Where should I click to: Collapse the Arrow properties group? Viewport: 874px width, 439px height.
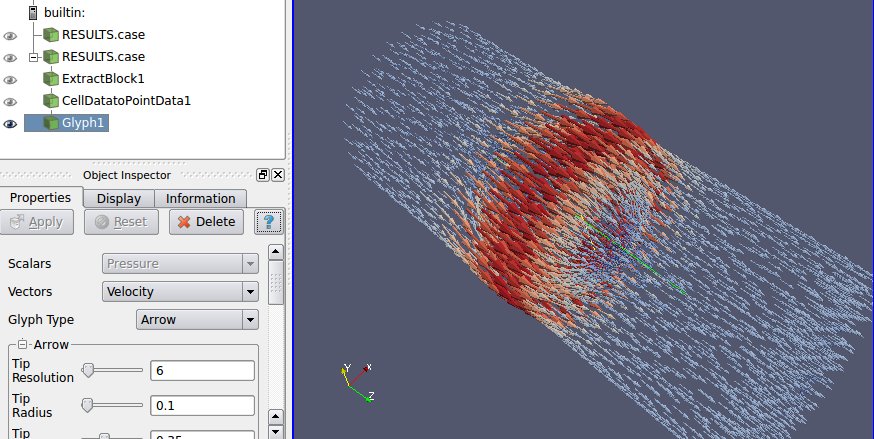tap(23, 345)
